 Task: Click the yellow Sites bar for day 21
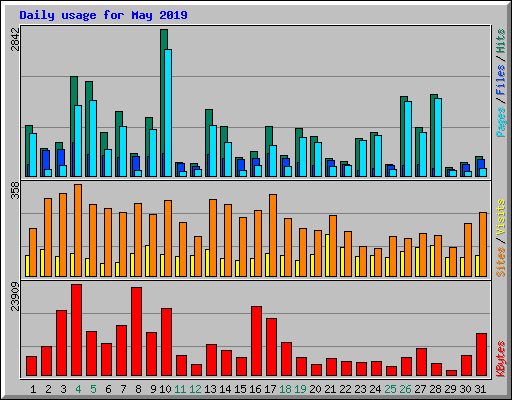(327, 255)
